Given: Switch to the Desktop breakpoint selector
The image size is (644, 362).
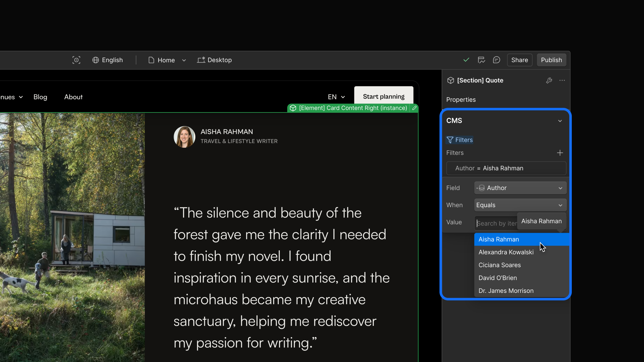Looking at the screenshot, I should 214,60.
